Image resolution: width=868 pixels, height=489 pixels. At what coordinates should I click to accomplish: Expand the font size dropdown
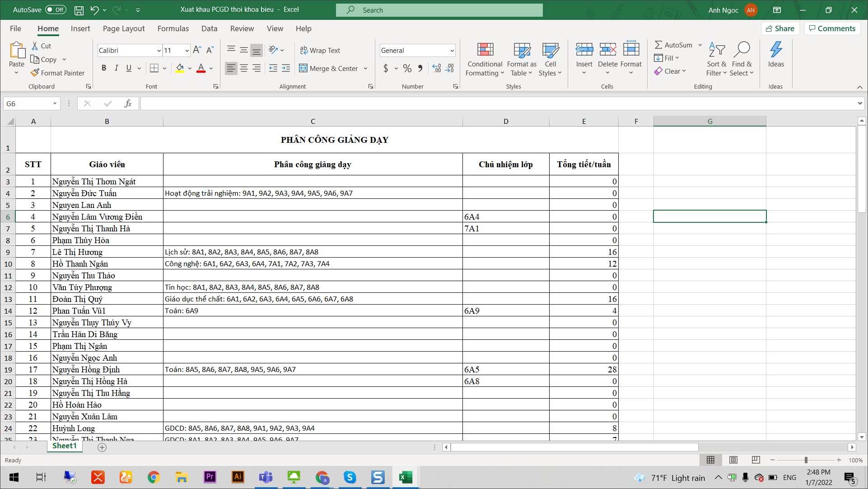pos(187,51)
